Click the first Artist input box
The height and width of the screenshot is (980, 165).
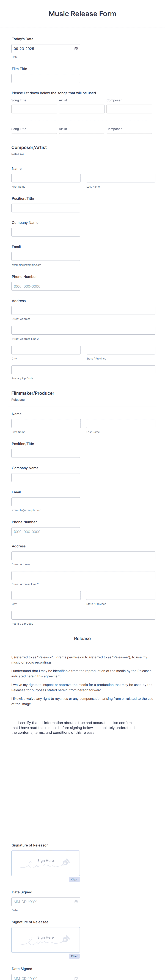coord(81,109)
